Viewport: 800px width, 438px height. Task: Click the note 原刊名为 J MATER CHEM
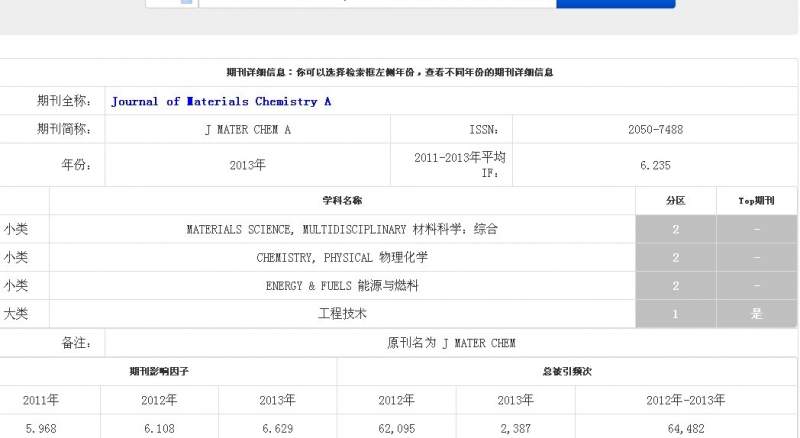coord(451,343)
